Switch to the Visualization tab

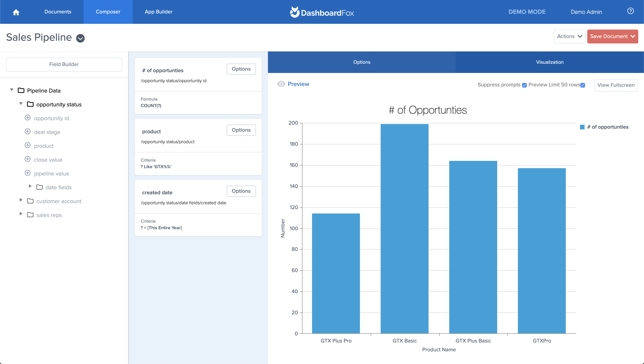pos(550,62)
